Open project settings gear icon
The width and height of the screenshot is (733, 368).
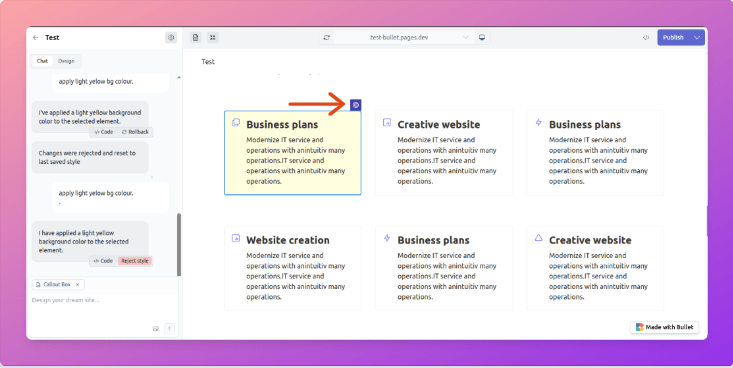171,37
